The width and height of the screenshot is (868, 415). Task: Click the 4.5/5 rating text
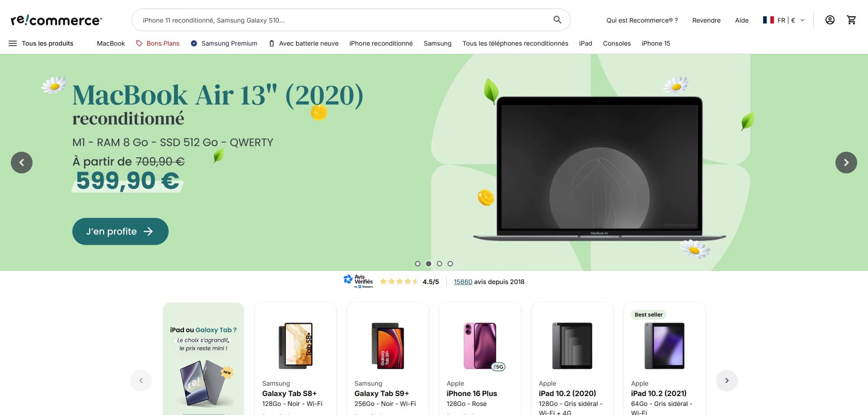pos(431,282)
